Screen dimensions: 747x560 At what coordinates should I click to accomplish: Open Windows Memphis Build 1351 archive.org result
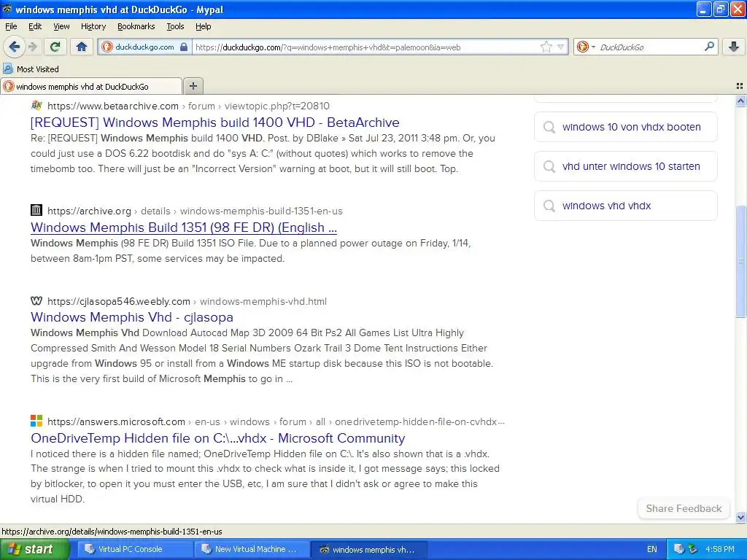click(183, 227)
